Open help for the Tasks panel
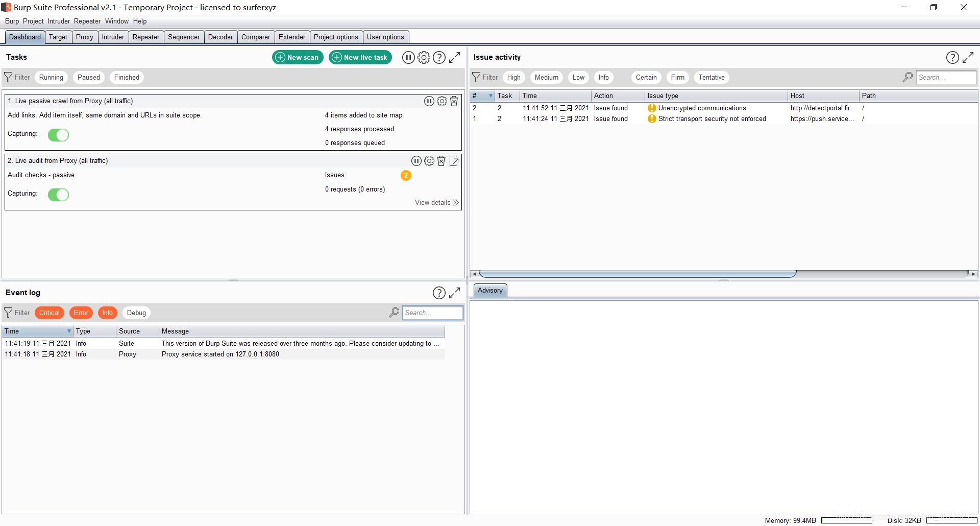The image size is (980, 526). tap(439, 57)
